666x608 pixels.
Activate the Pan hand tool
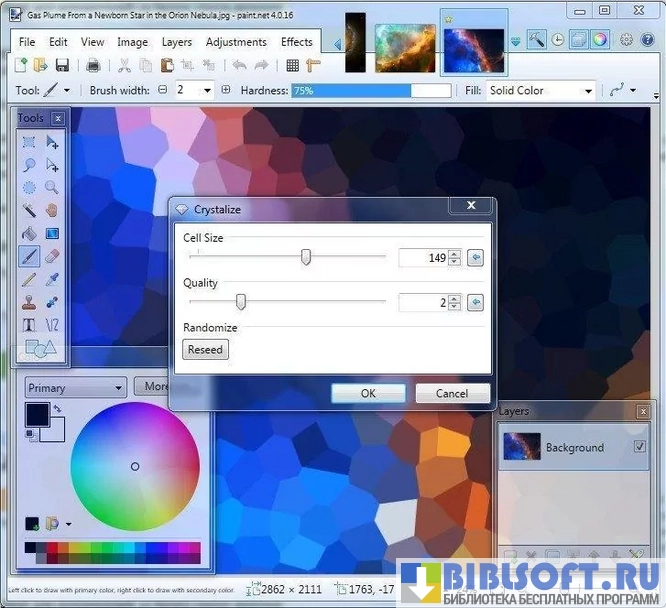point(51,210)
